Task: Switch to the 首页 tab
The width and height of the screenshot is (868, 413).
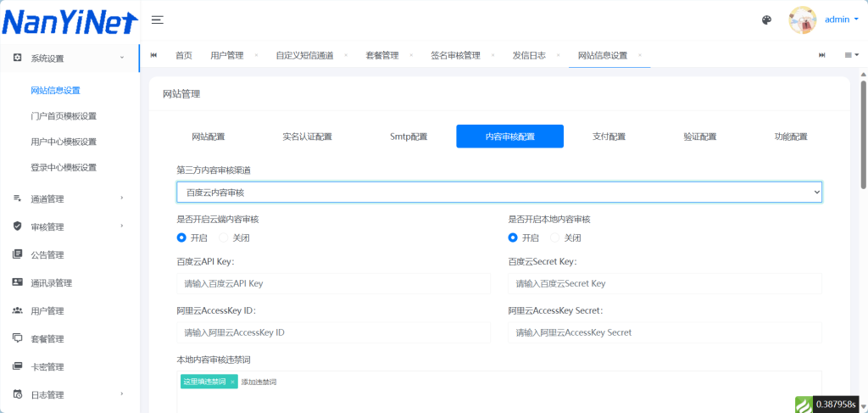Action: (x=184, y=55)
